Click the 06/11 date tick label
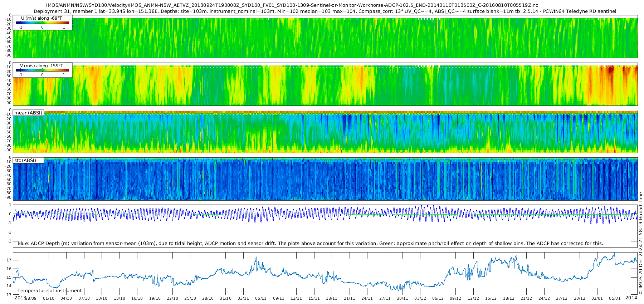Viewport: 644px width, 304px height. coord(261,298)
